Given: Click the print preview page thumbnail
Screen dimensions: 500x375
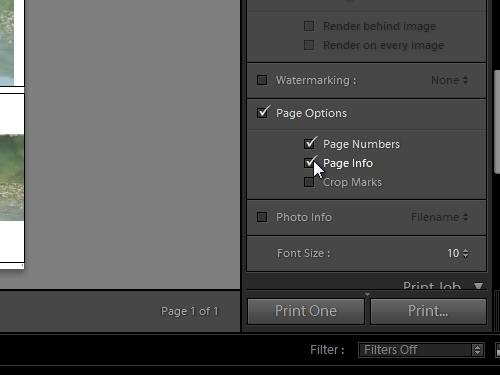Looking at the screenshot, I should point(12,133).
